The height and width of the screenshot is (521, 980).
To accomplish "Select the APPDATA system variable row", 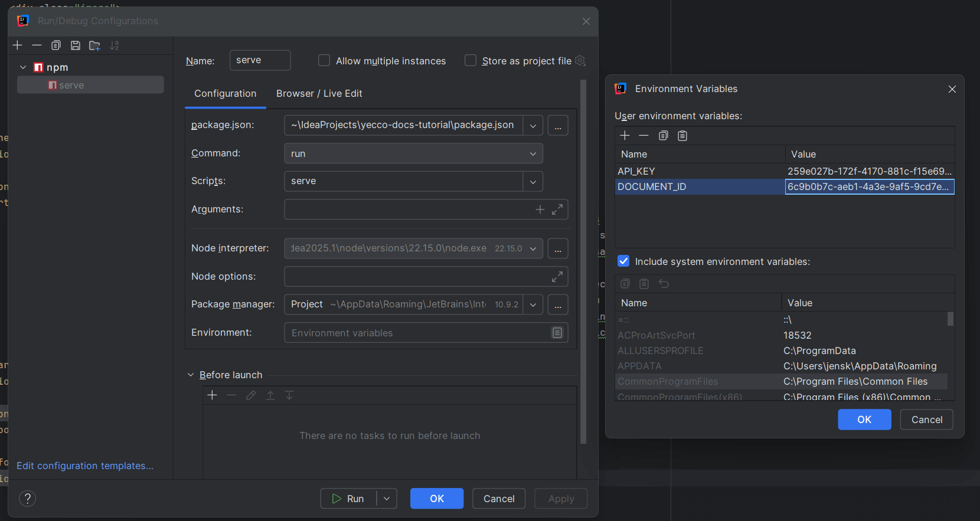I will click(781, 366).
